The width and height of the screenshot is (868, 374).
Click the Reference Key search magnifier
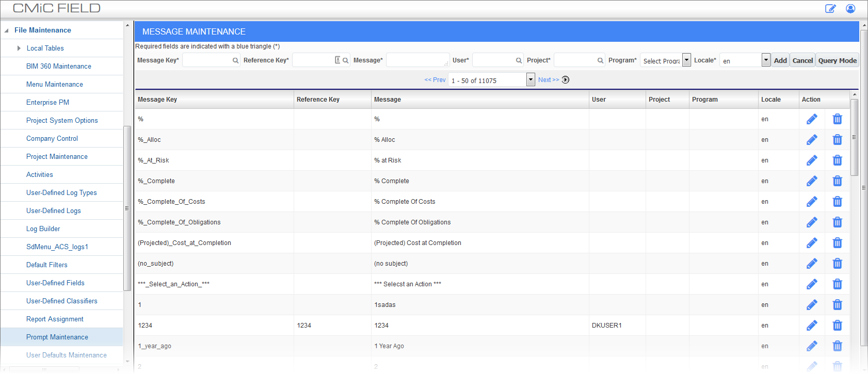(346, 60)
